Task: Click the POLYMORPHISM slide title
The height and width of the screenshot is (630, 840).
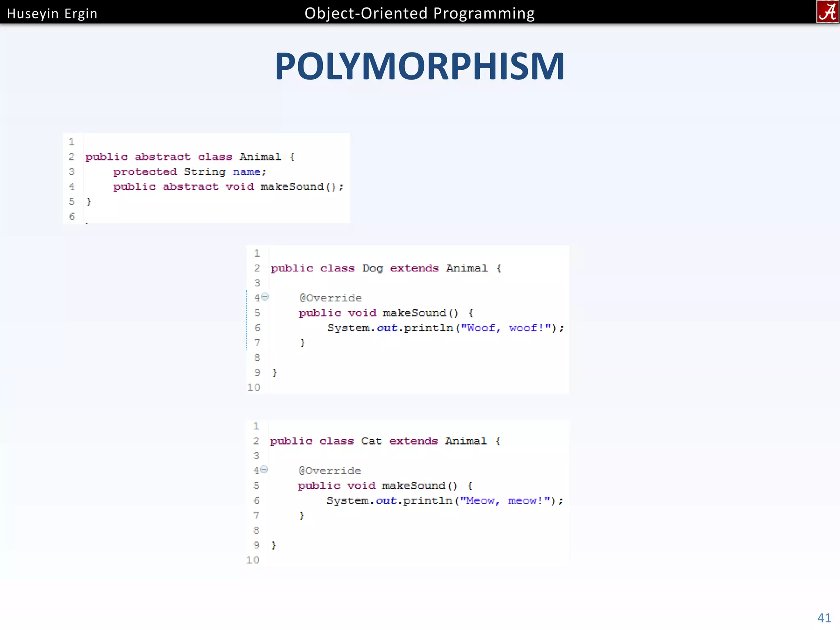Action: [x=420, y=66]
